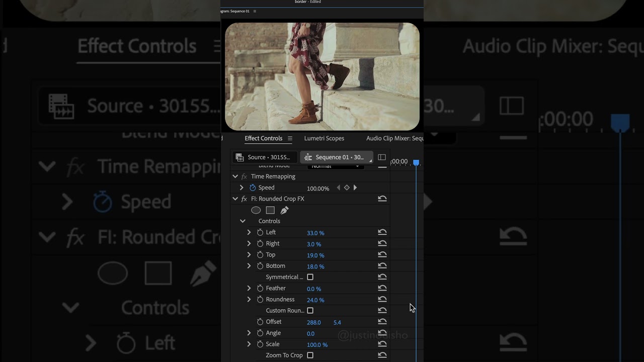The height and width of the screenshot is (362, 644).
Task: Reset the Symmetrical parameter
Action: [382, 277]
